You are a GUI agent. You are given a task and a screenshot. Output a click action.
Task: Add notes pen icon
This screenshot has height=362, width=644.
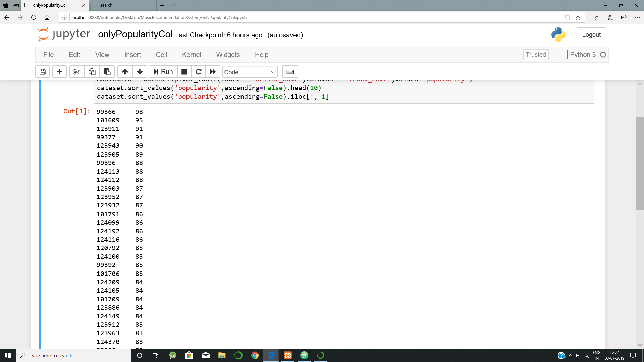[610, 17]
